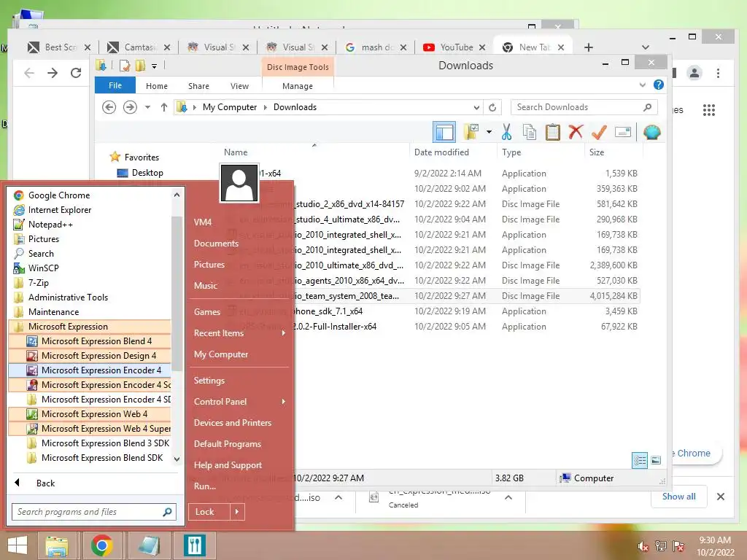Image resolution: width=747 pixels, height=560 pixels.
Task: Open a new Chrome tab with plus
Action: [x=589, y=47]
